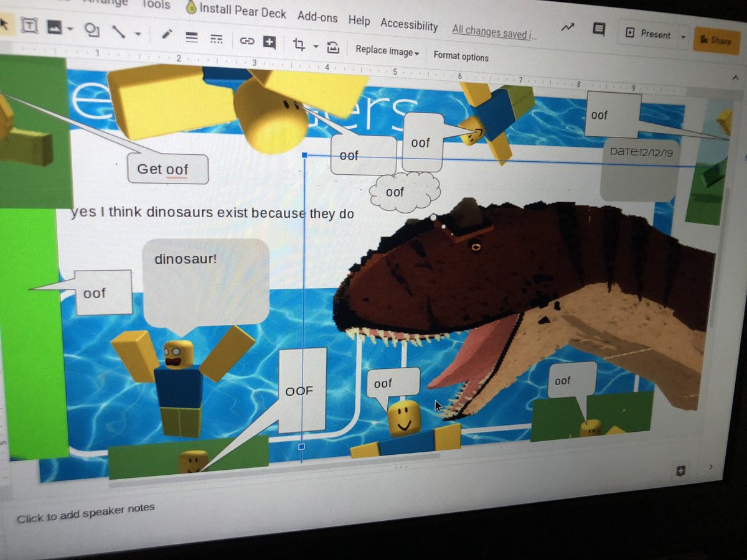
Task: Select the shape tool
Action: (92, 31)
